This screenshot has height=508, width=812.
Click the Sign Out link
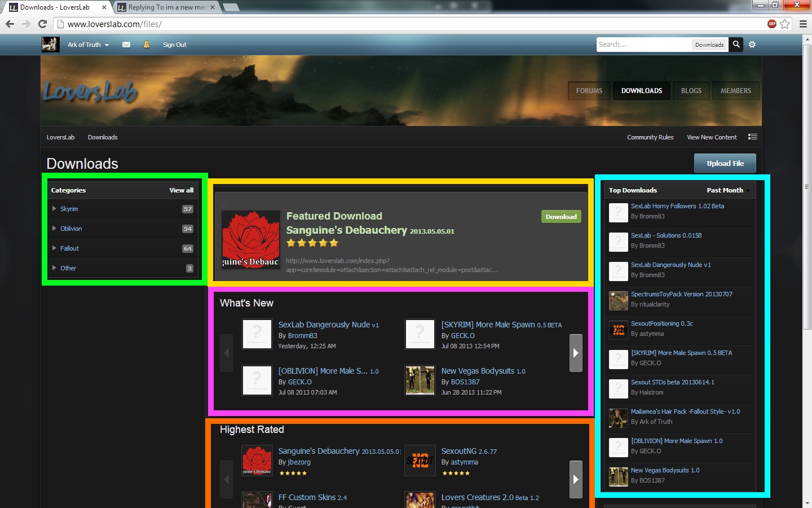pos(175,45)
